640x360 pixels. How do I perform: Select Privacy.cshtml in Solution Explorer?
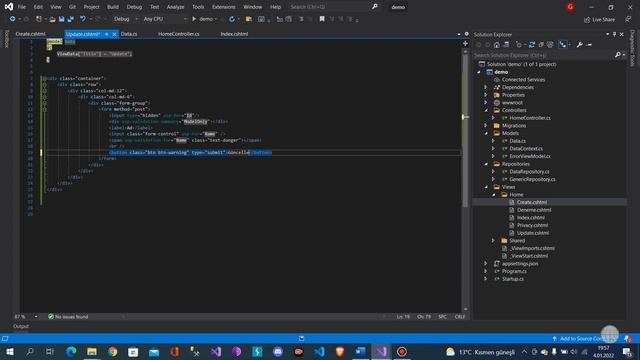pyautogui.click(x=532, y=225)
